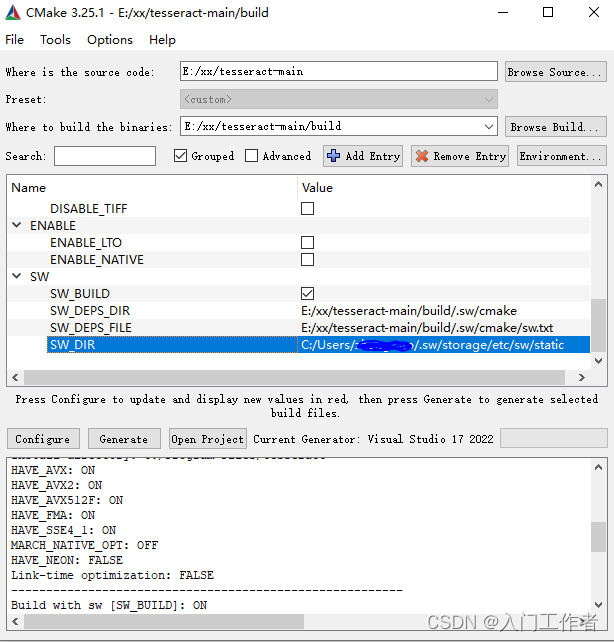Open the Preset dropdown
The image size is (614, 642).
[x=339, y=99]
